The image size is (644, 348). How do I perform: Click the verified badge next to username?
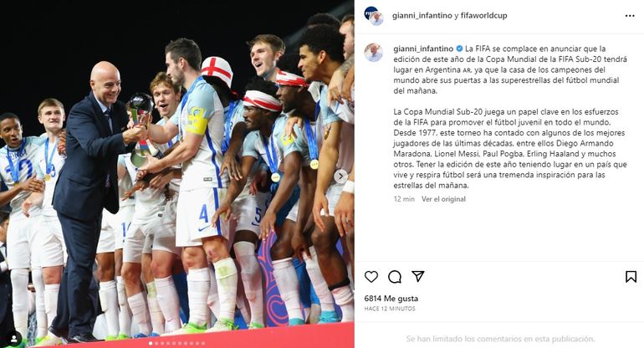click(459, 49)
